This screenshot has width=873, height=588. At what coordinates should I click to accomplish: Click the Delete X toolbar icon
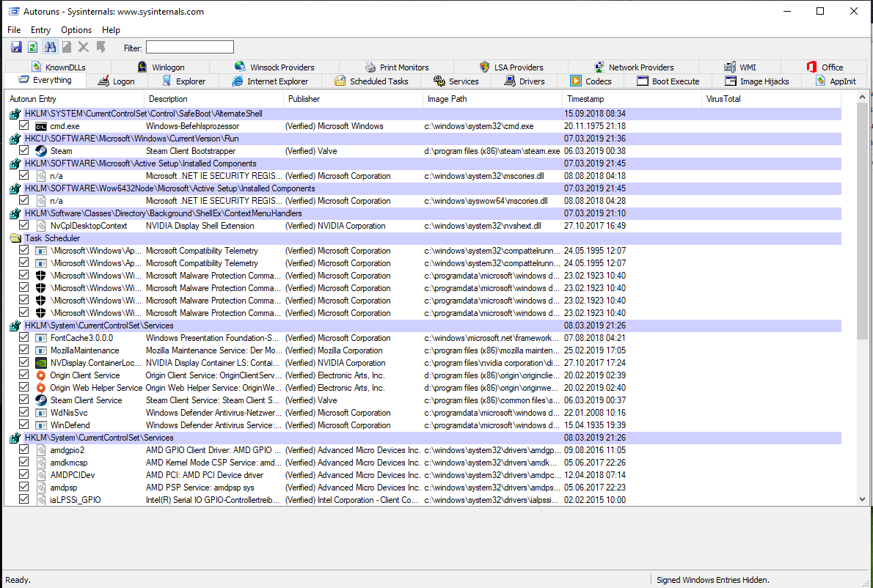pyautogui.click(x=84, y=47)
